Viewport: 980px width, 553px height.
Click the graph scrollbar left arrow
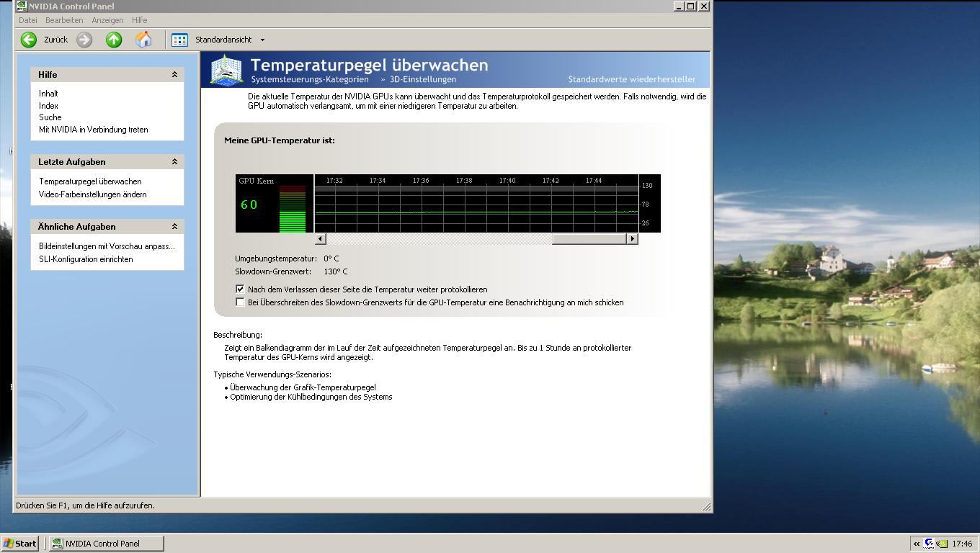pos(321,238)
